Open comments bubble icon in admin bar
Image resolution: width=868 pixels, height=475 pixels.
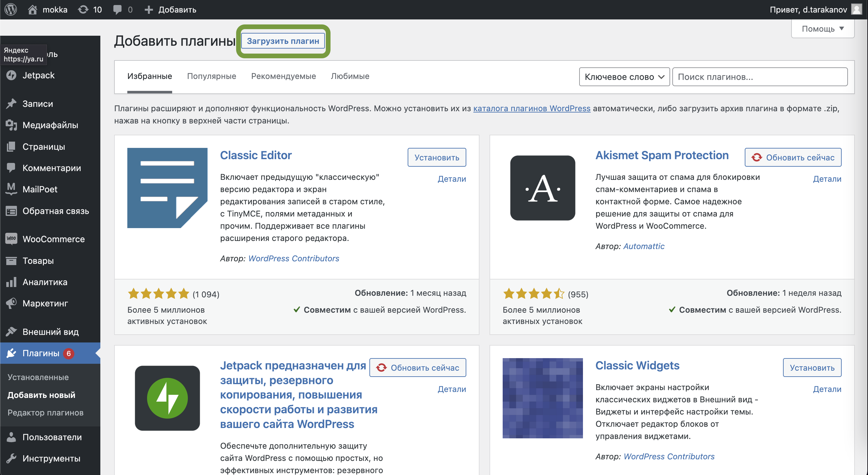pyautogui.click(x=117, y=9)
